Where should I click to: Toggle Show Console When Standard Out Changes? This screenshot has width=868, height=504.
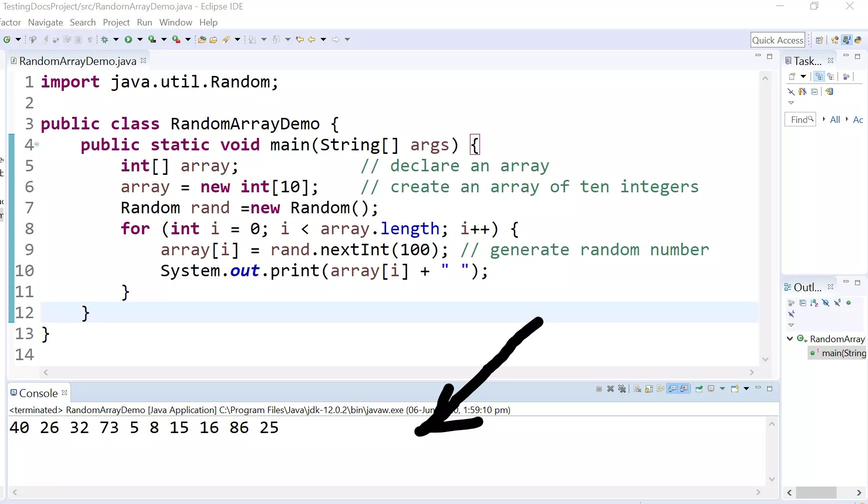(x=673, y=389)
